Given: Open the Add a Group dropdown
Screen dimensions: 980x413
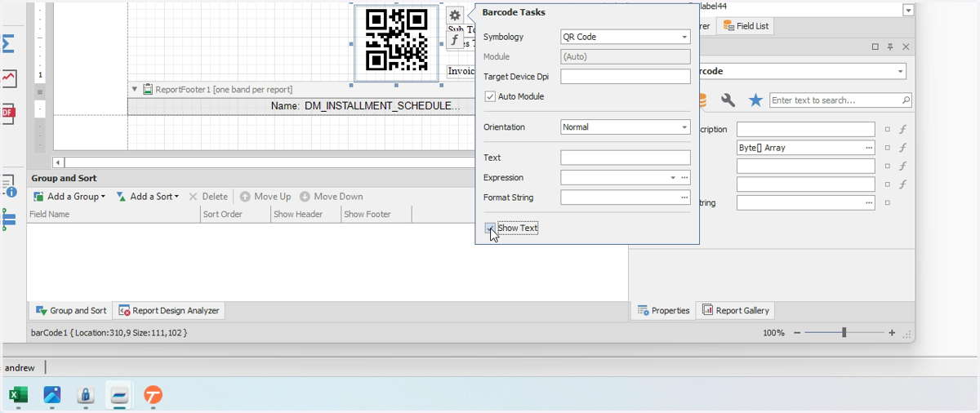Looking at the screenshot, I should tap(69, 197).
